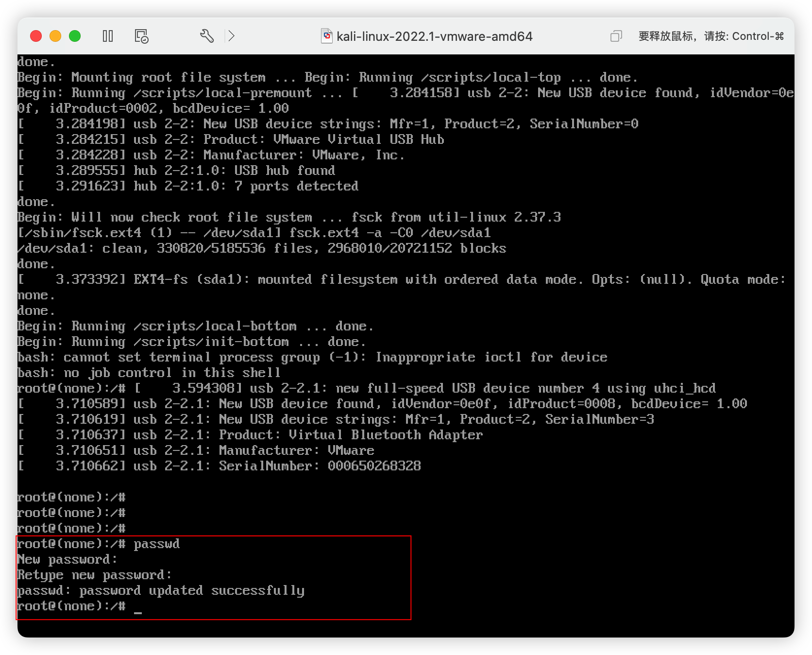812x655 pixels.
Task: Click the '/dev/sda1: clean' fsck result line
Action: coord(262,248)
